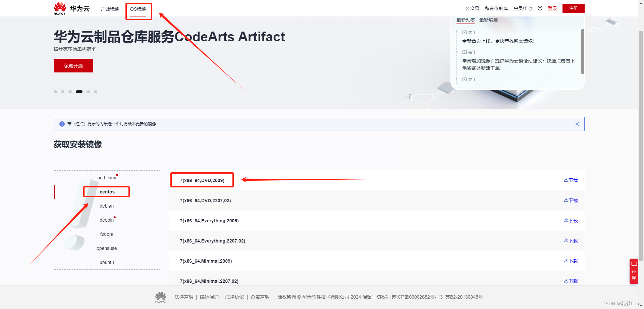Click the 7(x86_64,Minimal,2207,02) image entry
644x309 pixels.
coord(209,281)
